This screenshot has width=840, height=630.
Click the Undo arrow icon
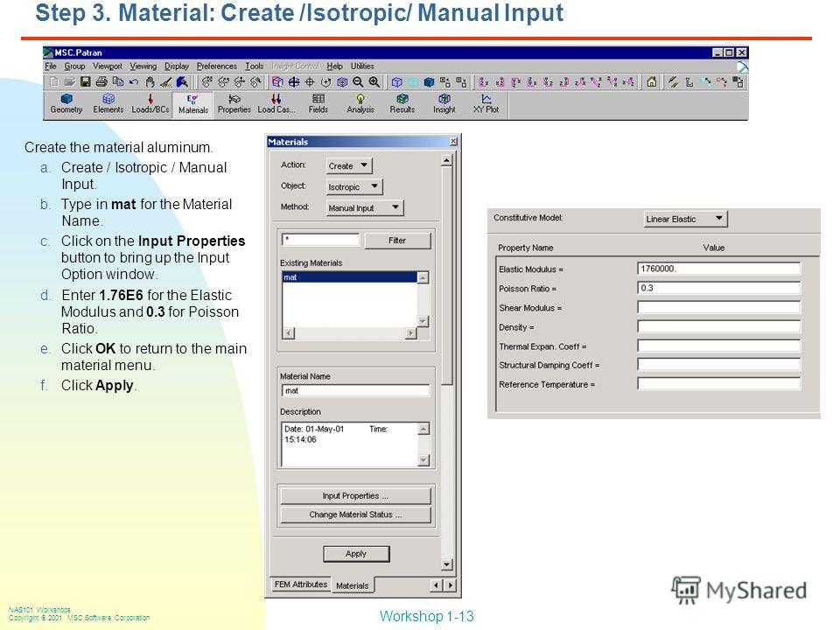click(x=133, y=82)
